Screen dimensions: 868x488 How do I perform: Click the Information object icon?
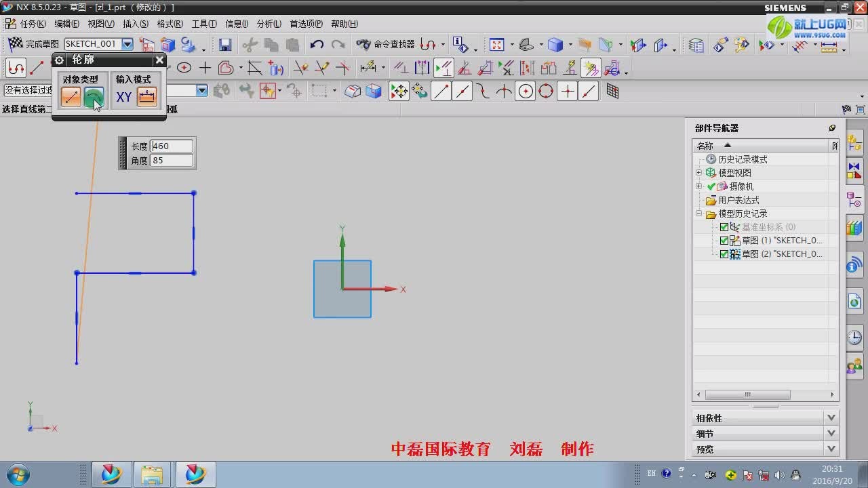460,45
